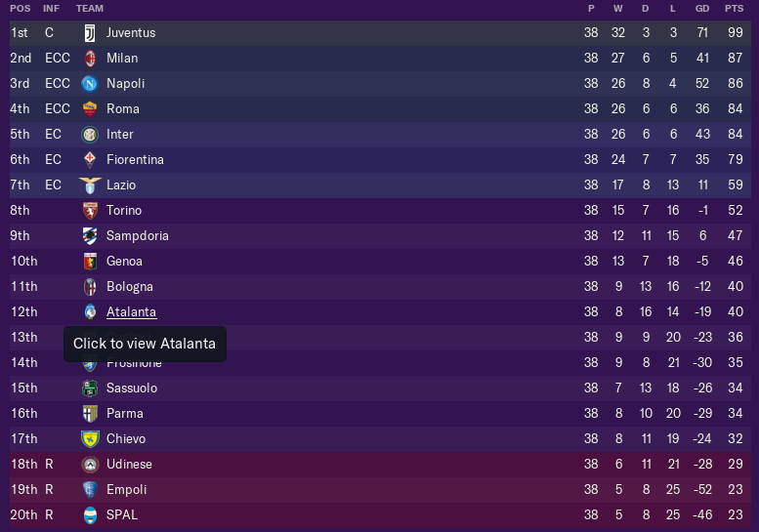Open the Fiorentina team name link
Viewport: 759px width, 532px height.
point(135,160)
